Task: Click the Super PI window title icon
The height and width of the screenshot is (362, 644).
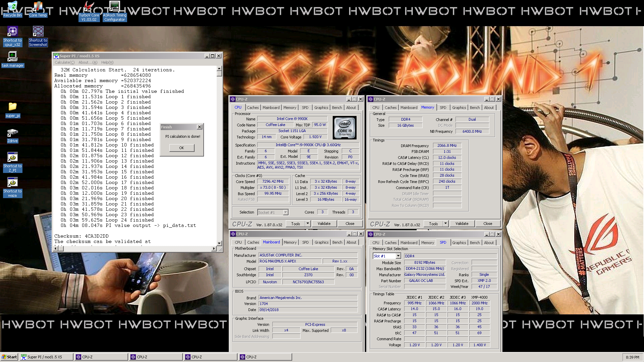Action: [56, 56]
